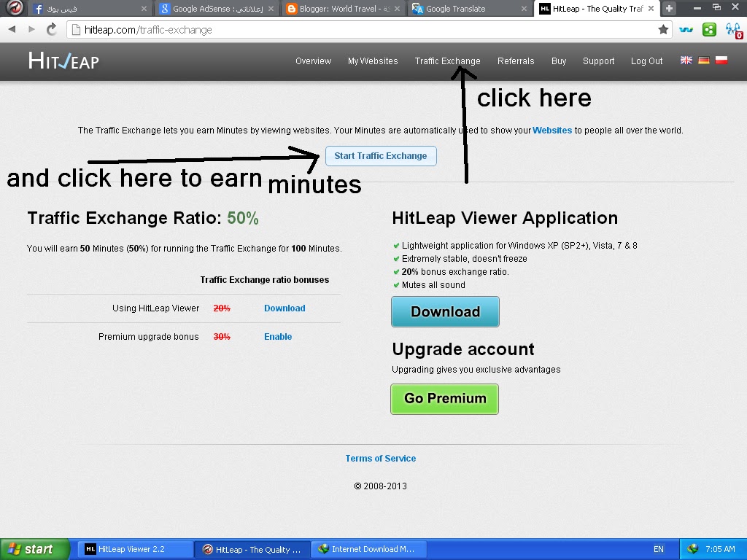Image resolution: width=747 pixels, height=560 pixels.
Task: Click the EN language indicator in taskbar
Action: point(659,549)
